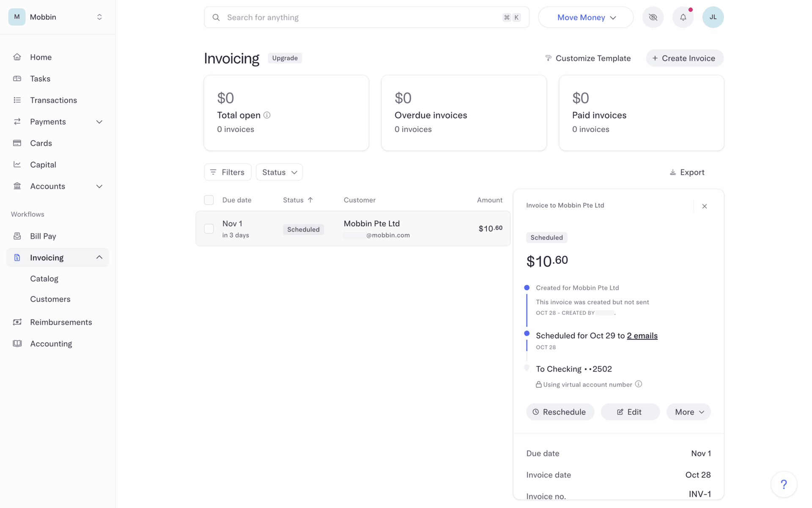This screenshot has width=812, height=508.
Task: Open the help question mark button
Action: [x=784, y=484]
